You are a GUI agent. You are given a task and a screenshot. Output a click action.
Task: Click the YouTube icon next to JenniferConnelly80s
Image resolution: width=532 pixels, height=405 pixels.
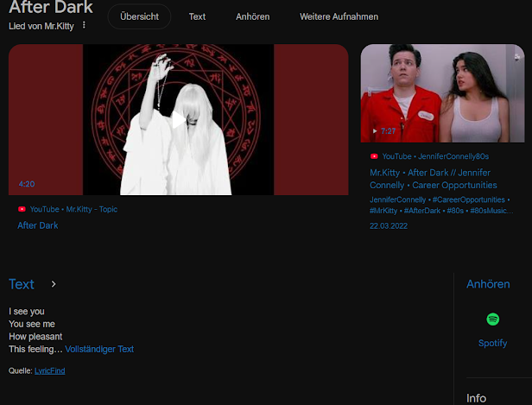[374, 156]
